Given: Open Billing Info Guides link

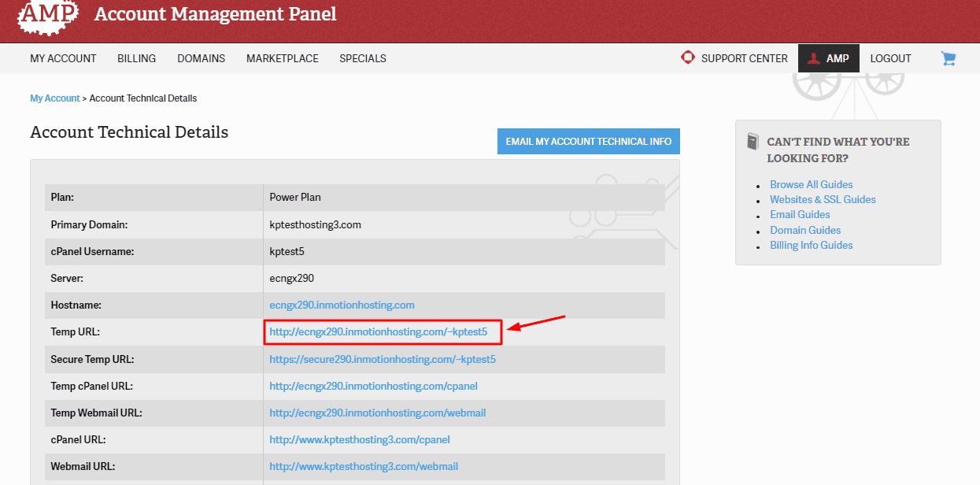Looking at the screenshot, I should 812,245.
